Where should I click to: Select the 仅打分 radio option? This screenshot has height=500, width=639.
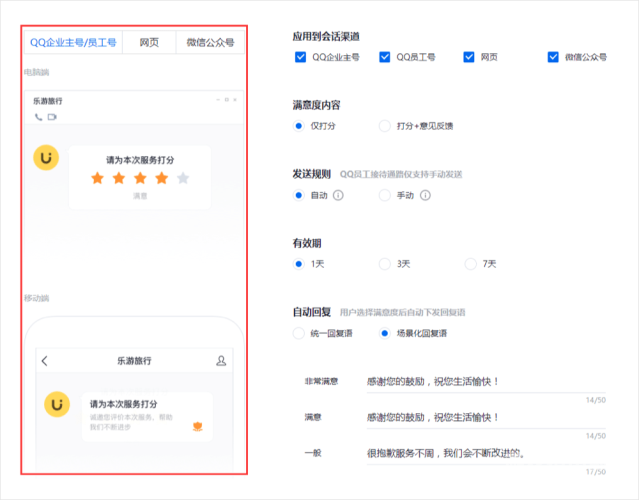tap(299, 126)
